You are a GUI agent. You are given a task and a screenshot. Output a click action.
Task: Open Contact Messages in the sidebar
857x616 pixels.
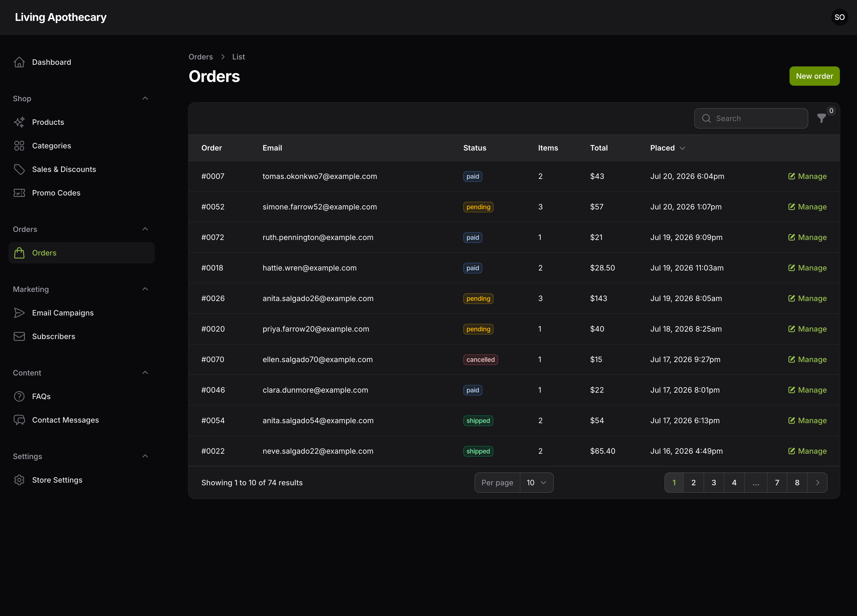[81, 420]
